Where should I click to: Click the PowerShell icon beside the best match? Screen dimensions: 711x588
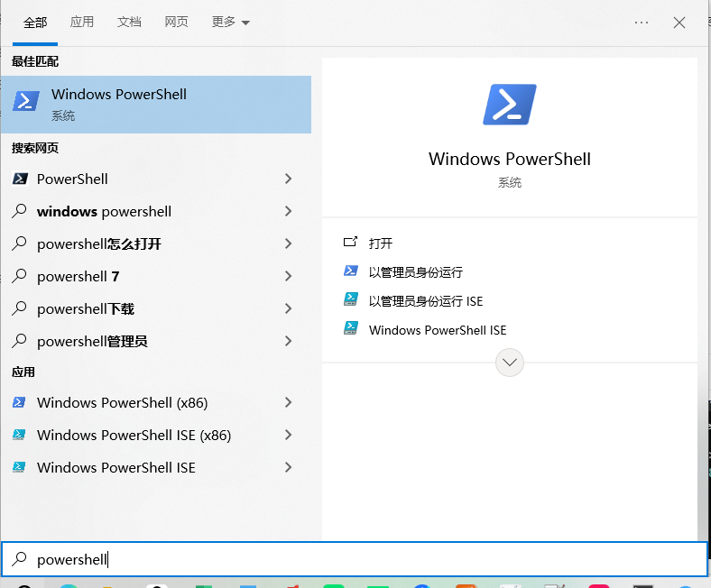click(26, 101)
